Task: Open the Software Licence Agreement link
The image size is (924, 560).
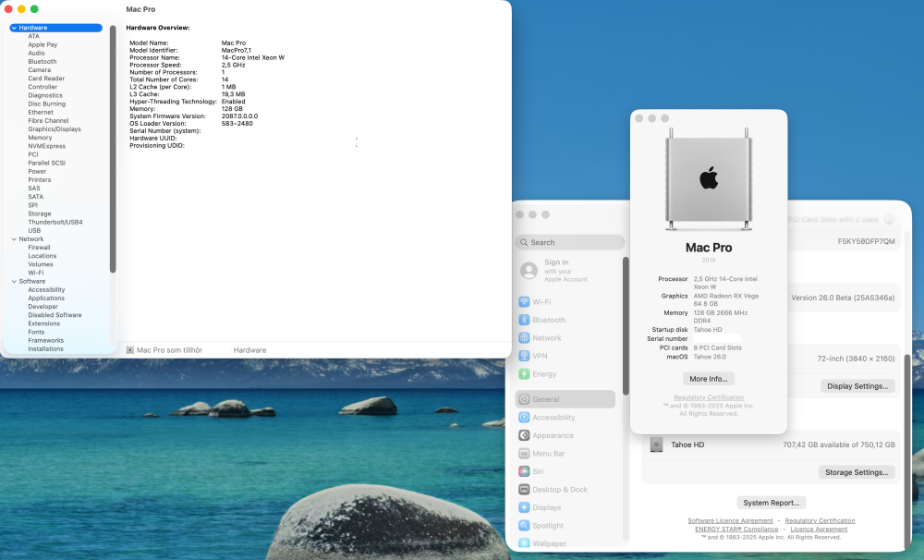Action: coord(730,520)
